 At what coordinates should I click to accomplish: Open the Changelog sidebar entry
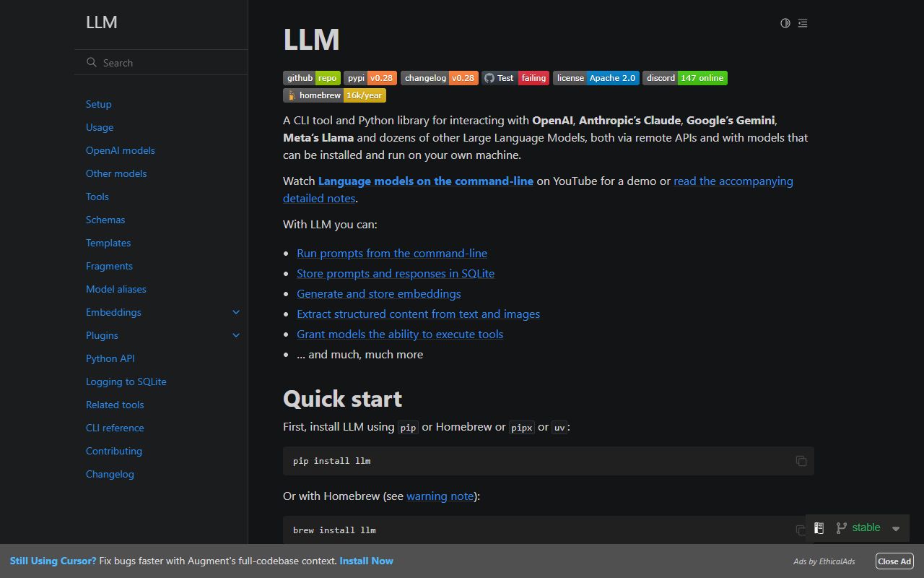[x=110, y=474]
